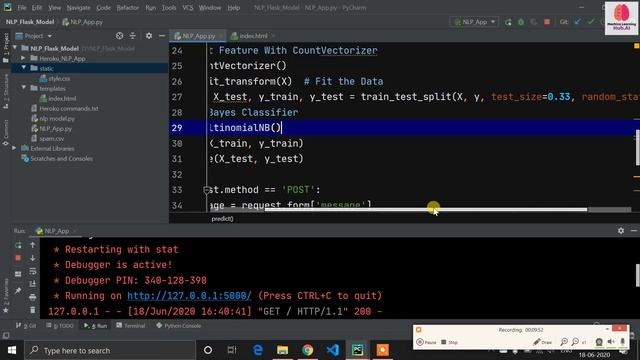Print the console output
The image size is (640, 360).
coord(33,297)
